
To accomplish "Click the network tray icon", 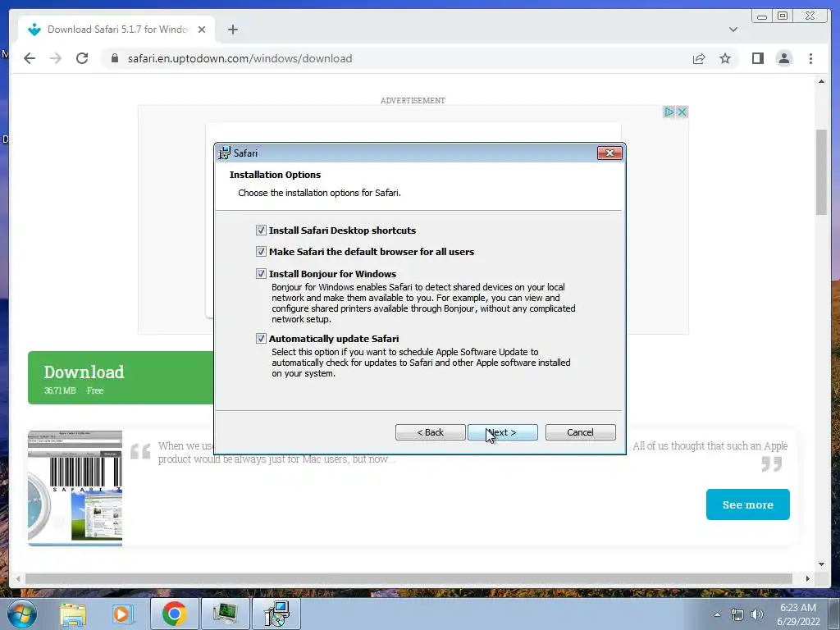I will (x=737, y=614).
